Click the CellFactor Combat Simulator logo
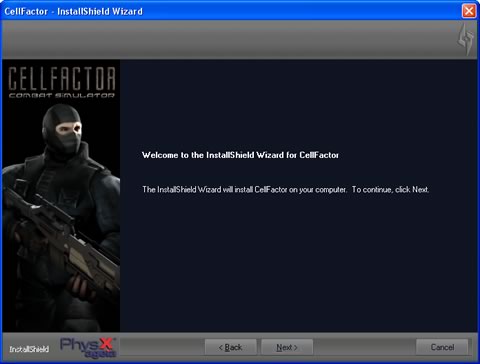Image resolution: width=480 pixels, height=364 pixels. point(62,82)
